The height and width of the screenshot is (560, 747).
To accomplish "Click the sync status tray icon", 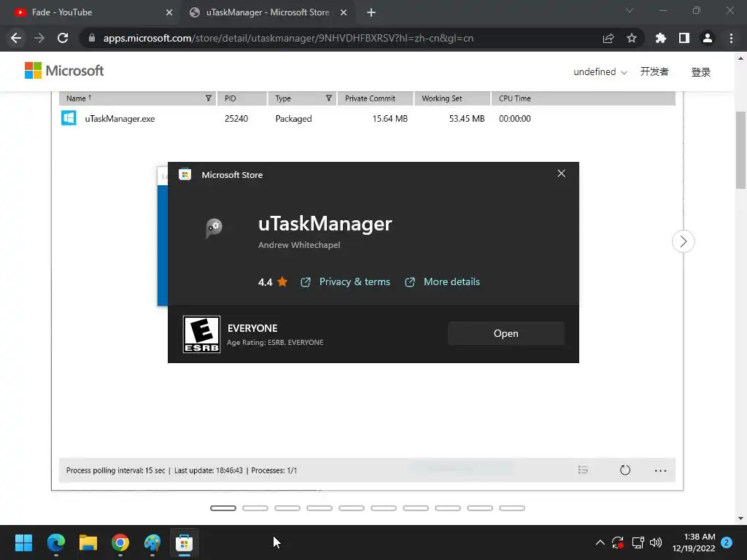I will point(618,542).
